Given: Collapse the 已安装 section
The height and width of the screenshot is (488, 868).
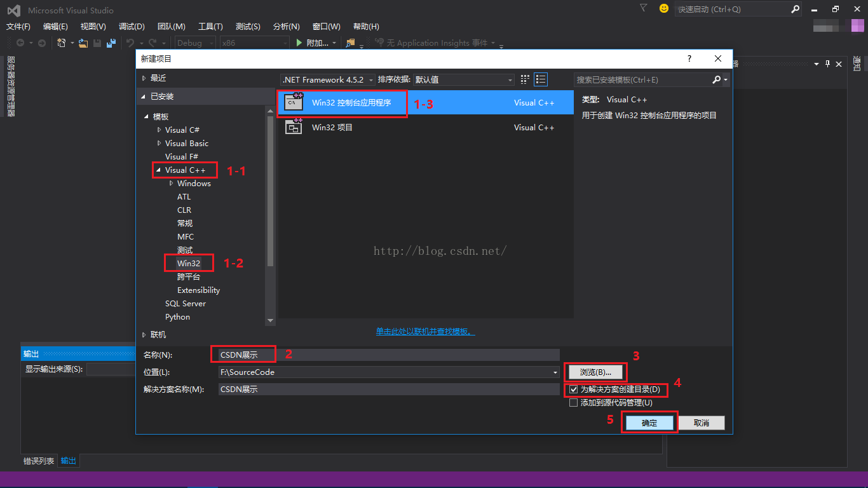Looking at the screenshot, I should pyautogui.click(x=144, y=96).
